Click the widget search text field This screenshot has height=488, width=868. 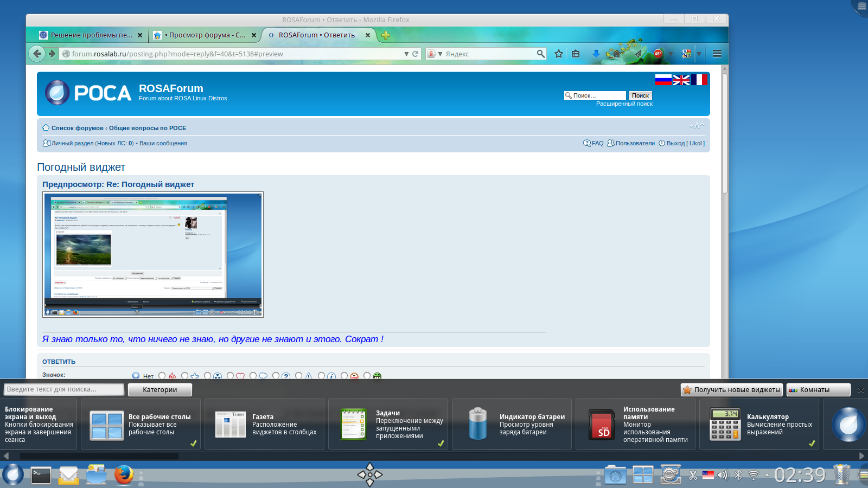(x=64, y=389)
